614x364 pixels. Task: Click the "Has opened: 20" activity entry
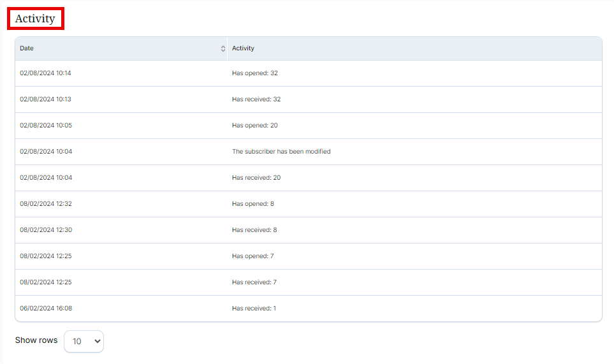point(254,126)
